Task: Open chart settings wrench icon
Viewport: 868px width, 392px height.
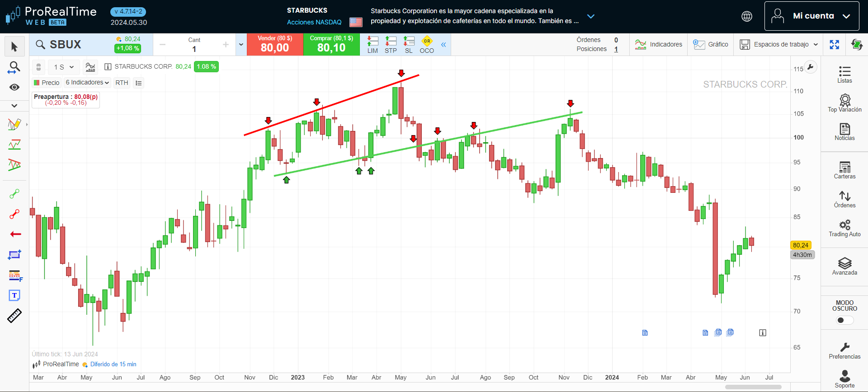Action: pyautogui.click(x=811, y=67)
